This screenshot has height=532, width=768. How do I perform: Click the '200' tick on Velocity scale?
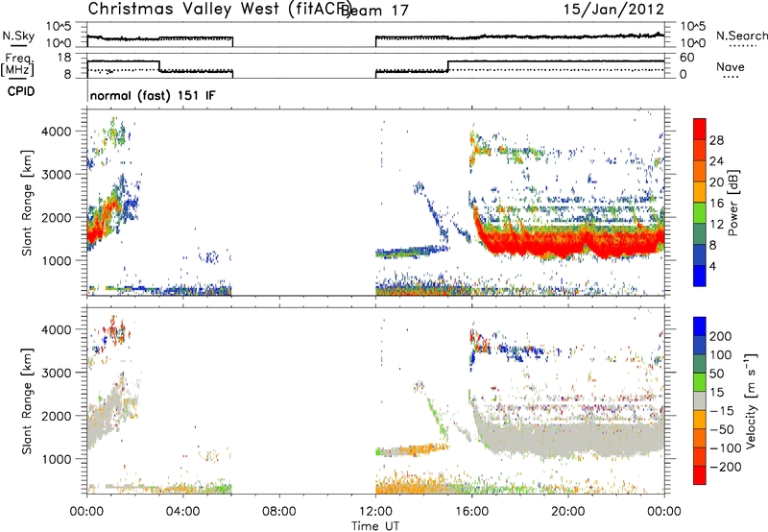pos(721,336)
